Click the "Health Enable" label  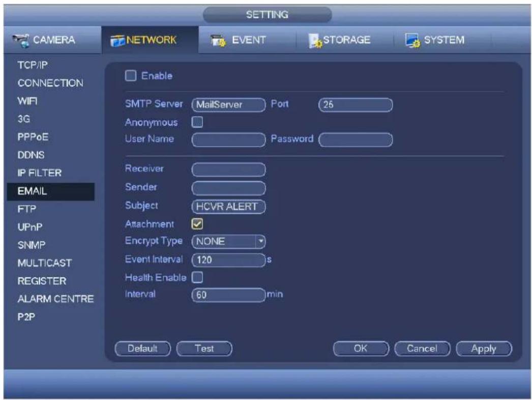click(x=156, y=278)
